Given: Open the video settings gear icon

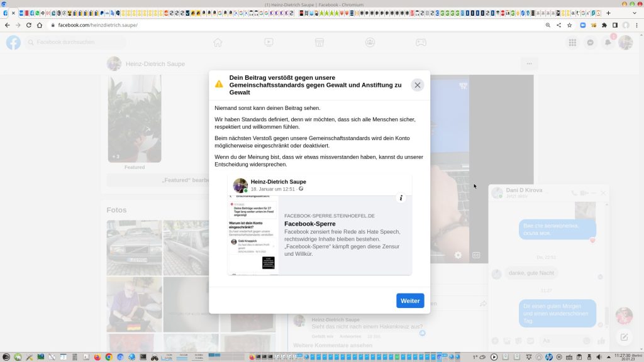Looking at the screenshot, I should tap(458, 255).
